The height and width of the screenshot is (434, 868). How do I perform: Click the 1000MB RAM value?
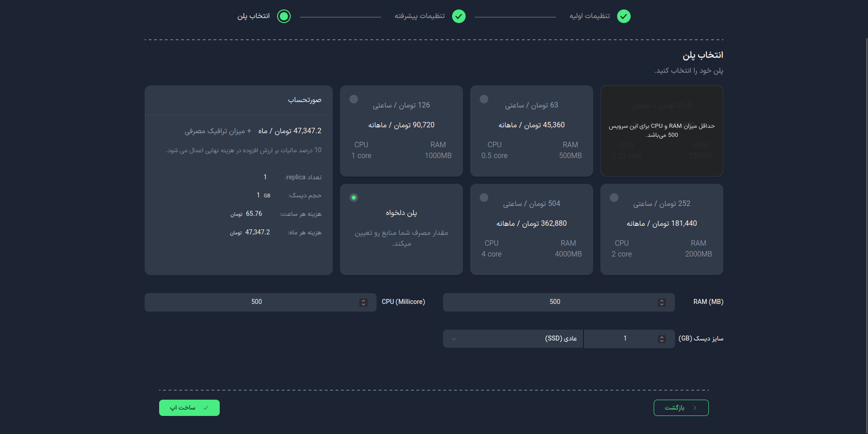[x=438, y=156]
